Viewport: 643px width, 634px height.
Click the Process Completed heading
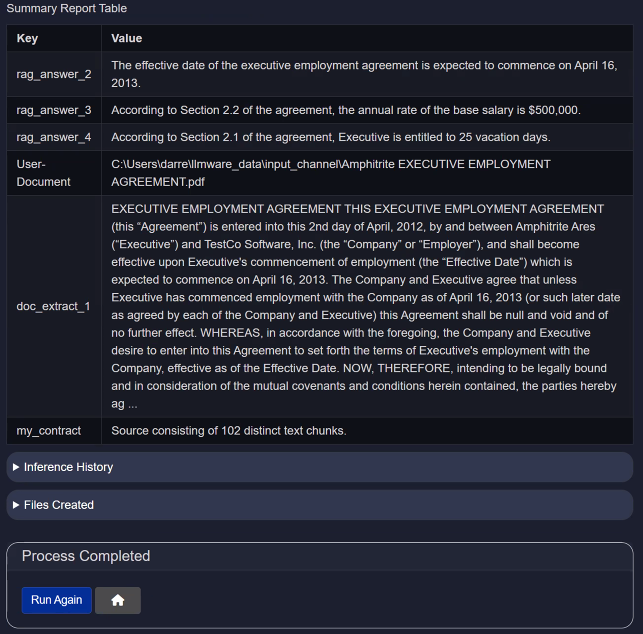[86, 556]
